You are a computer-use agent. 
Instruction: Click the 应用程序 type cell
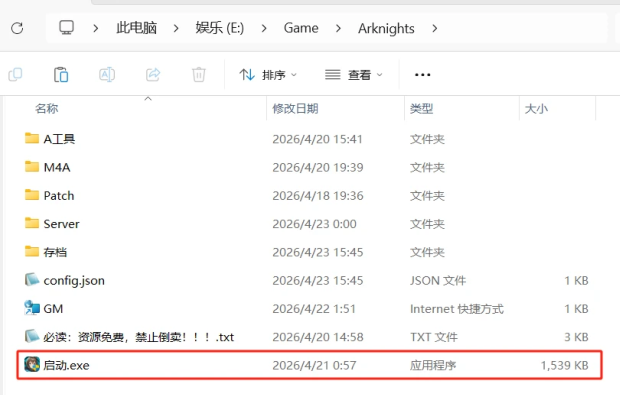(433, 365)
